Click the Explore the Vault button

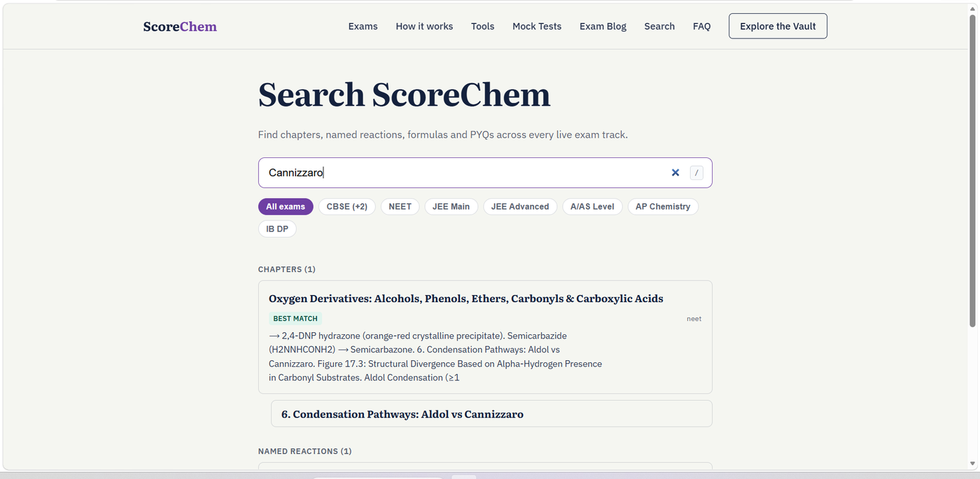pyautogui.click(x=778, y=27)
